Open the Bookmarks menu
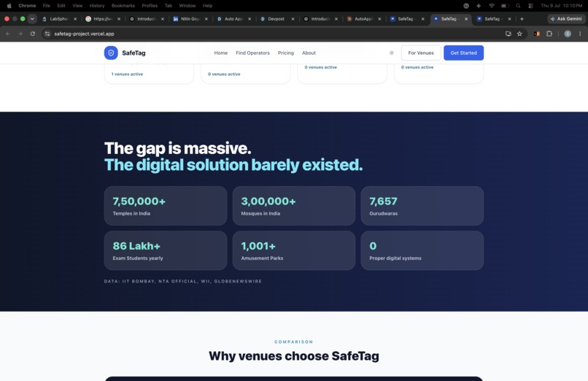This screenshot has width=588, height=381. point(123,6)
